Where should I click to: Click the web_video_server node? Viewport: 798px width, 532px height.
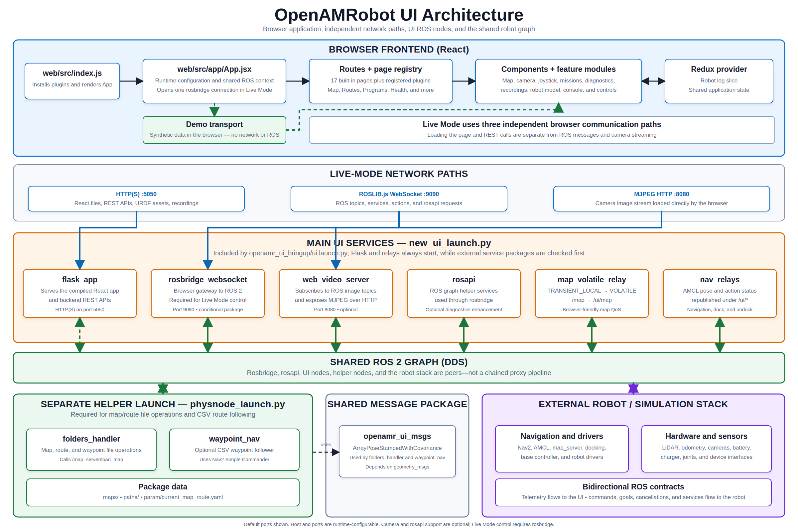tap(336, 294)
